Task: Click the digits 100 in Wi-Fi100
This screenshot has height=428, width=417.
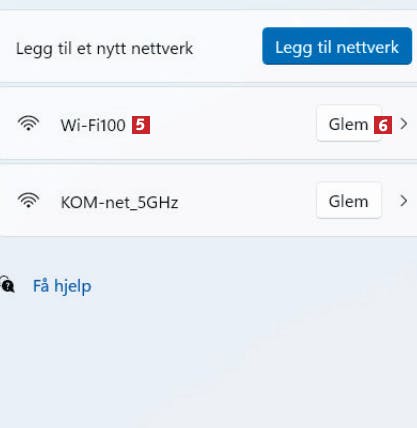Action: coord(112,125)
